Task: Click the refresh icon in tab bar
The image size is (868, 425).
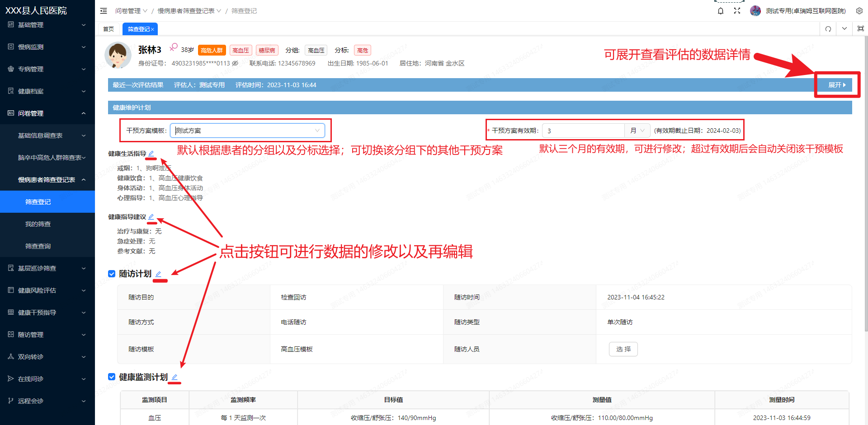Action: pos(828,29)
